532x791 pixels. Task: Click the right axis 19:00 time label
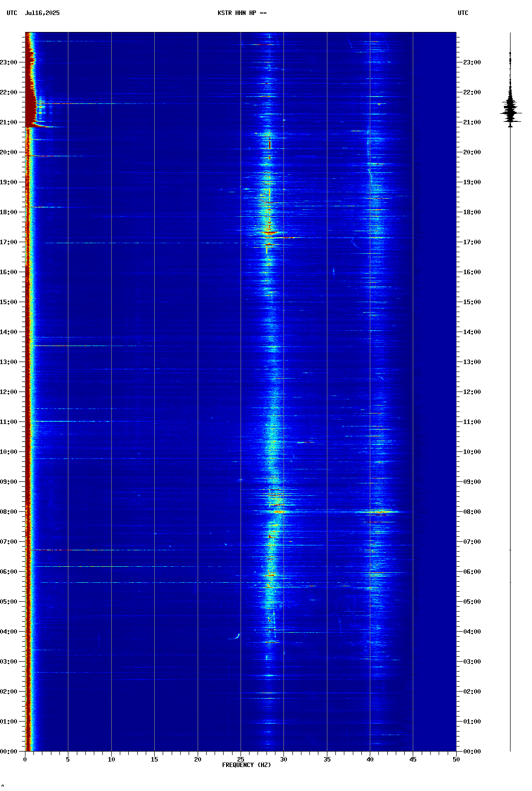pyautogui.click(x=472, y=182)
